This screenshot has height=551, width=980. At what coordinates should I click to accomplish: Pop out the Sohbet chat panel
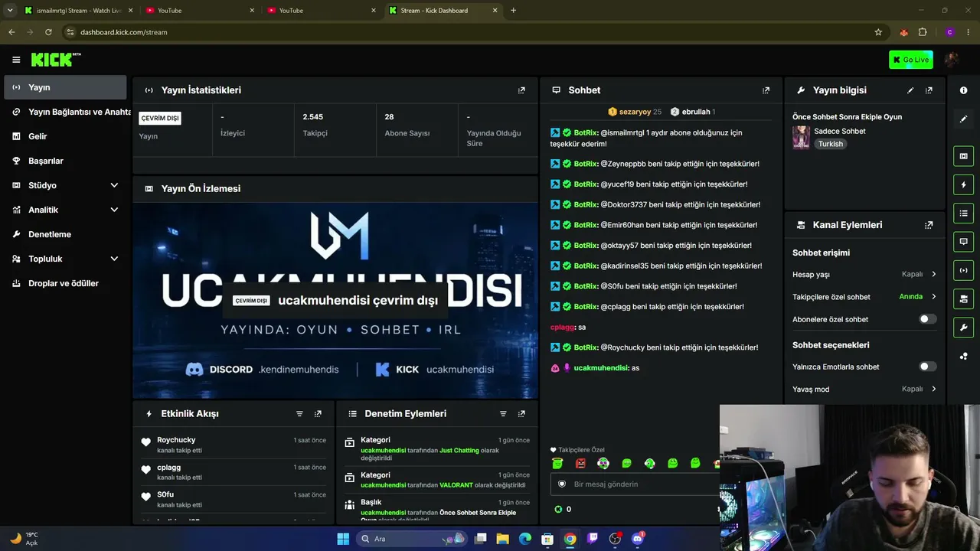(x=766, y=90)
